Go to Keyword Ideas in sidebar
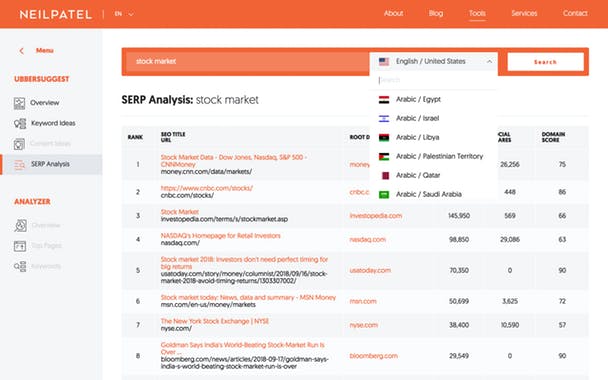The image size is (608, 380). (x=53, y=123)
